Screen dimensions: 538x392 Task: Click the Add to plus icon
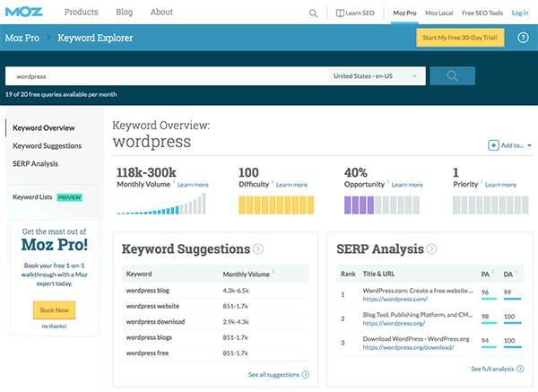pyautogui.click(x=493, y=145)
